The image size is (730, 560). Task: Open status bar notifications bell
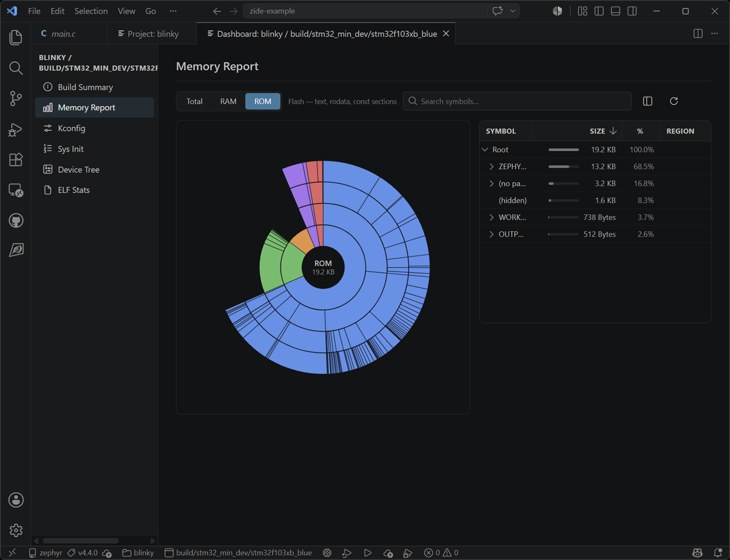pyautogui.click(x=718, y=553)
